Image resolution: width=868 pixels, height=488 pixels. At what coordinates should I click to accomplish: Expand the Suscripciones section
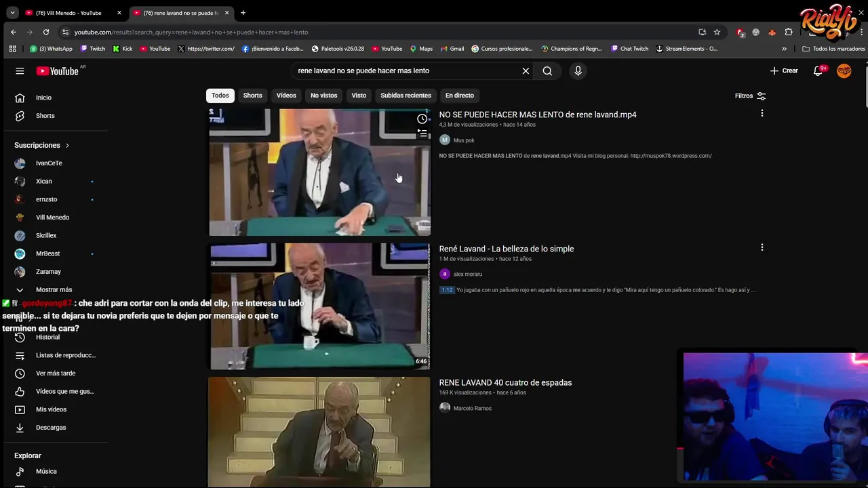click(42, 145)
